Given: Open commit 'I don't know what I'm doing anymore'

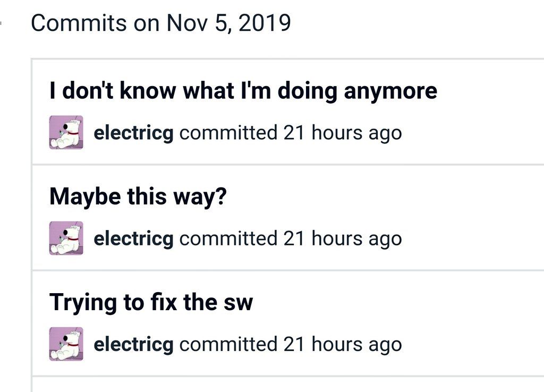Looking at the screenshot, I should [243, 91].
